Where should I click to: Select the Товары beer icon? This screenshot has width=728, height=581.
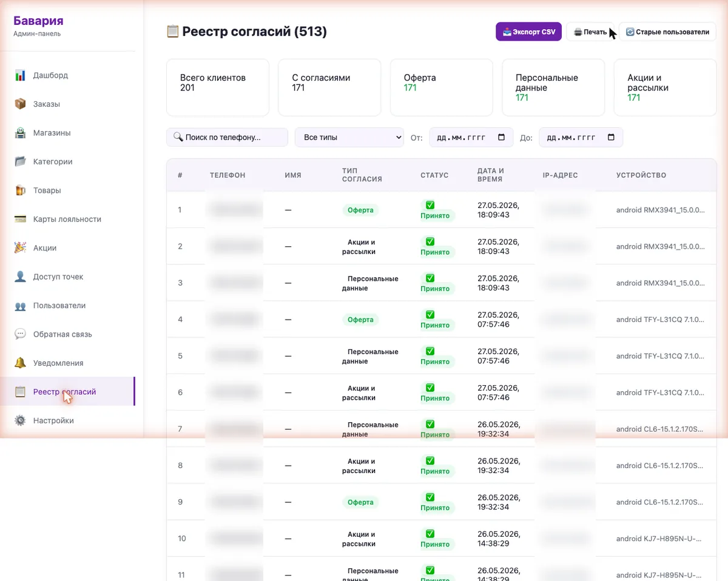point(20,190)
